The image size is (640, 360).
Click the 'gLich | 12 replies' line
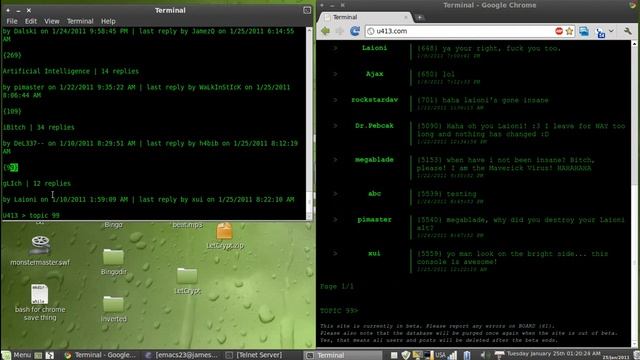pyautogui.click(x=36, y=184)
